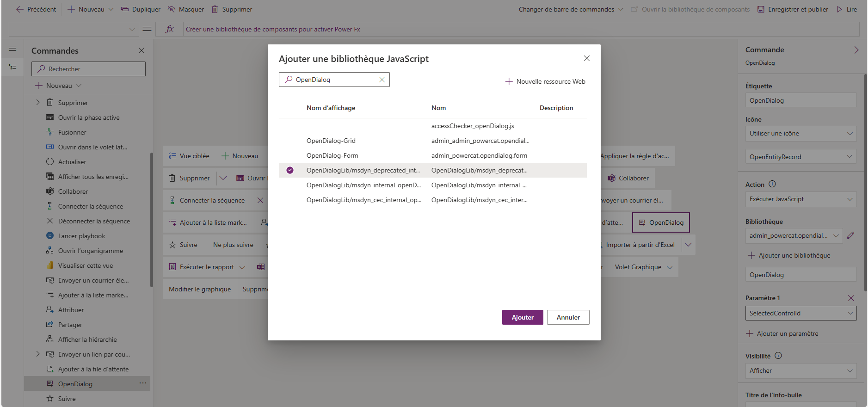This screenshot has height=407, width=868.
Task: Click the Visibilité info icon
Action: tap(778, 356)
